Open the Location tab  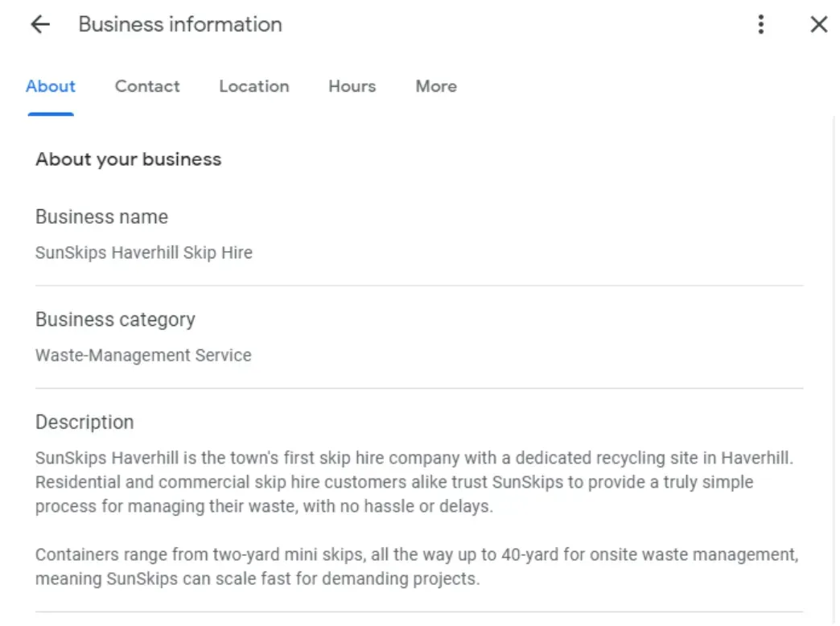click(x=253, y=86)
